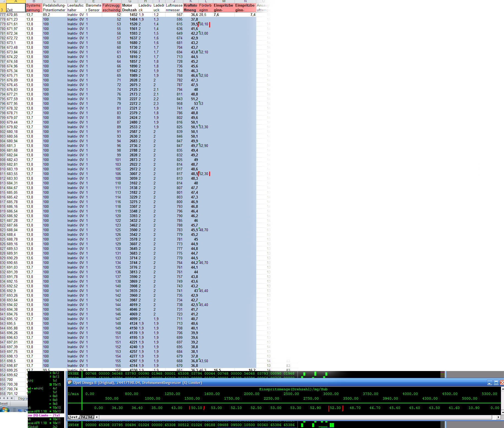Click the 50.10 value in IQ-Limiter map
This screenshot has width=504, height=428.
click(197, 408)
